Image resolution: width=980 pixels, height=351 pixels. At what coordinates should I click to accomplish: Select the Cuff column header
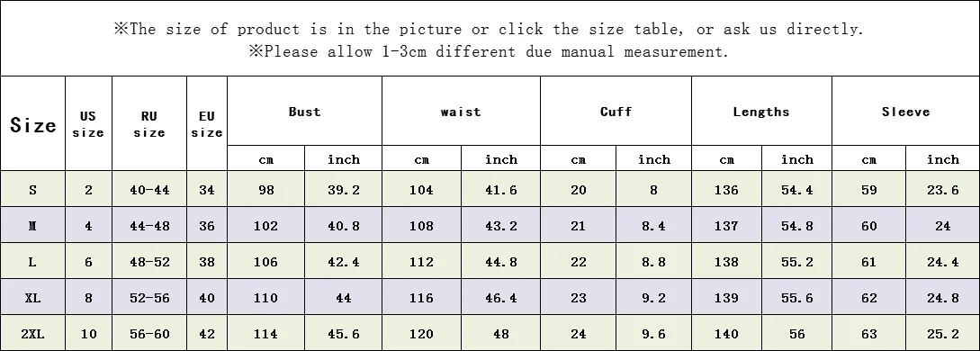(616, 112)
